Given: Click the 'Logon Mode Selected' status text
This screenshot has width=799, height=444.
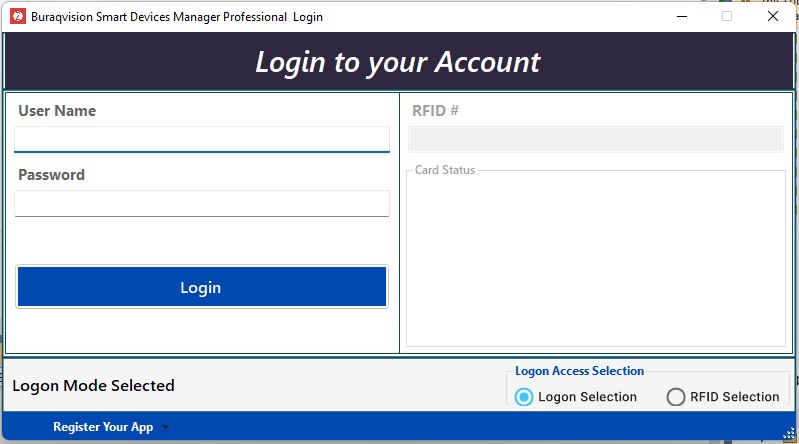Looking at the screenshot, I should click(x=93, y=385).
